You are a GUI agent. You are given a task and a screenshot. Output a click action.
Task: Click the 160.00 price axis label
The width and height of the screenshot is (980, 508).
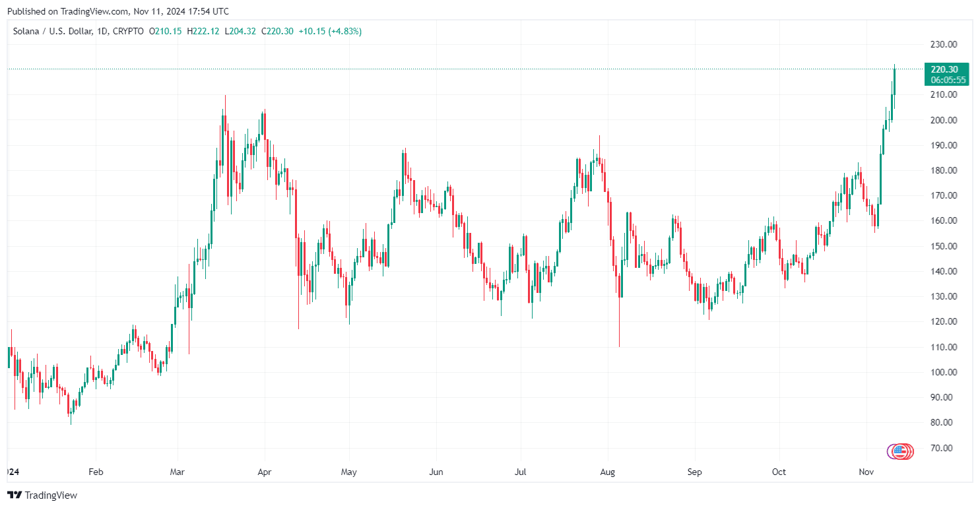point(944,221)
